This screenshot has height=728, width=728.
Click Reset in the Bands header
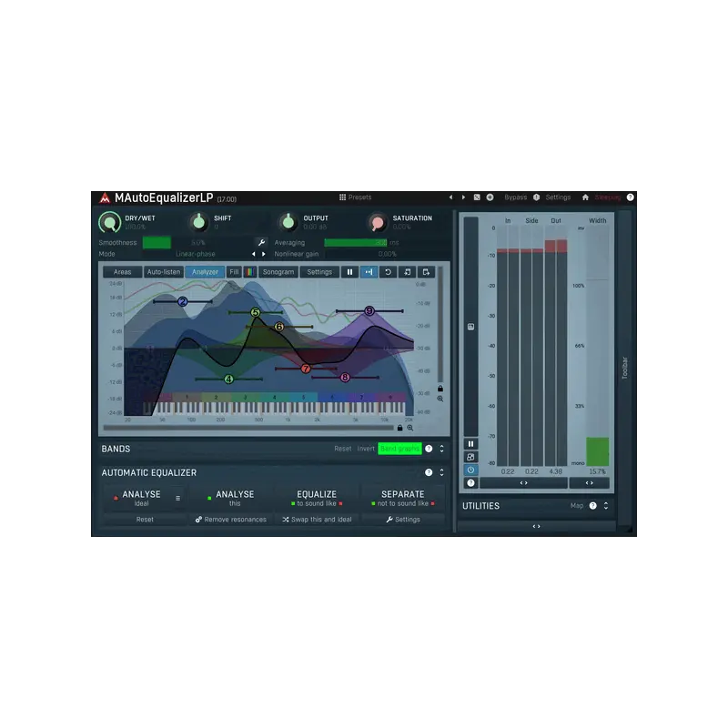pyautogui.click(x=343, y=449)
